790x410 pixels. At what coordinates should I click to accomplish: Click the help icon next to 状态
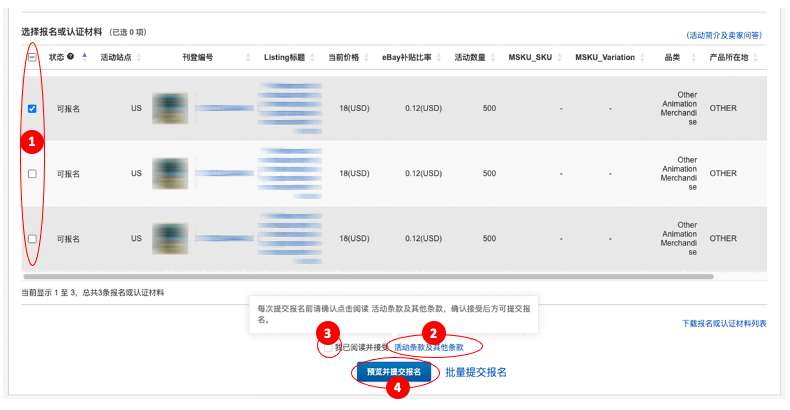point(71,56)
